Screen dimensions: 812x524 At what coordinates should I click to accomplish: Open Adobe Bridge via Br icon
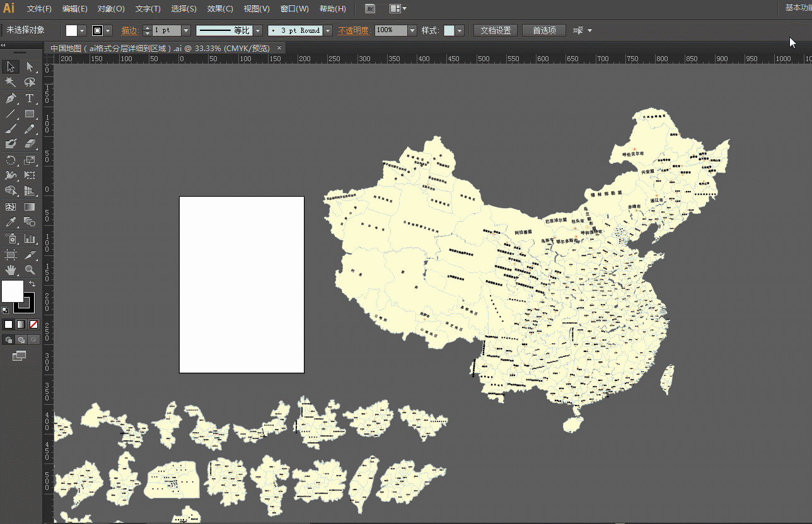click(x=371, y=9)
